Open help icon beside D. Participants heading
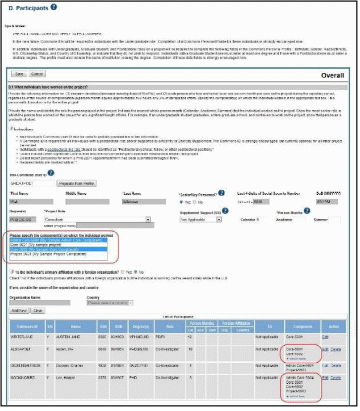The image size is (360, 411). click(54, 7)
